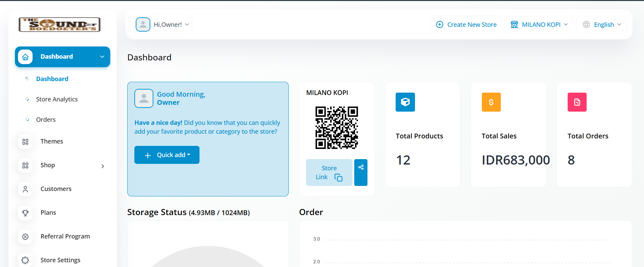644x267 pixels.
Task: Go to Orders in the sidebar
Action: 46,119
